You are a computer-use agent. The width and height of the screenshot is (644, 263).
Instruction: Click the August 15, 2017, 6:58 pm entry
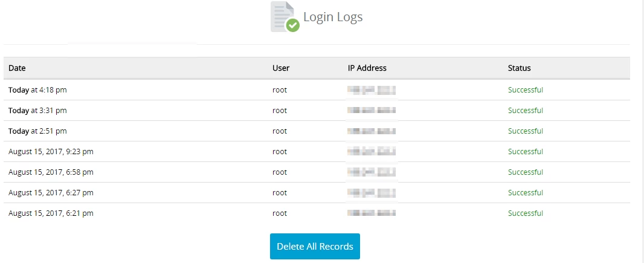click(x=51, y=172)
